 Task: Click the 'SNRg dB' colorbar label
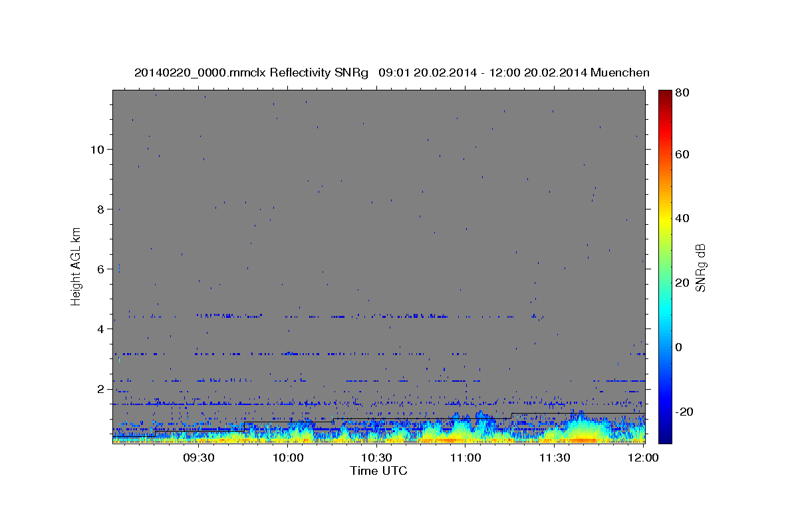(700, 267)
